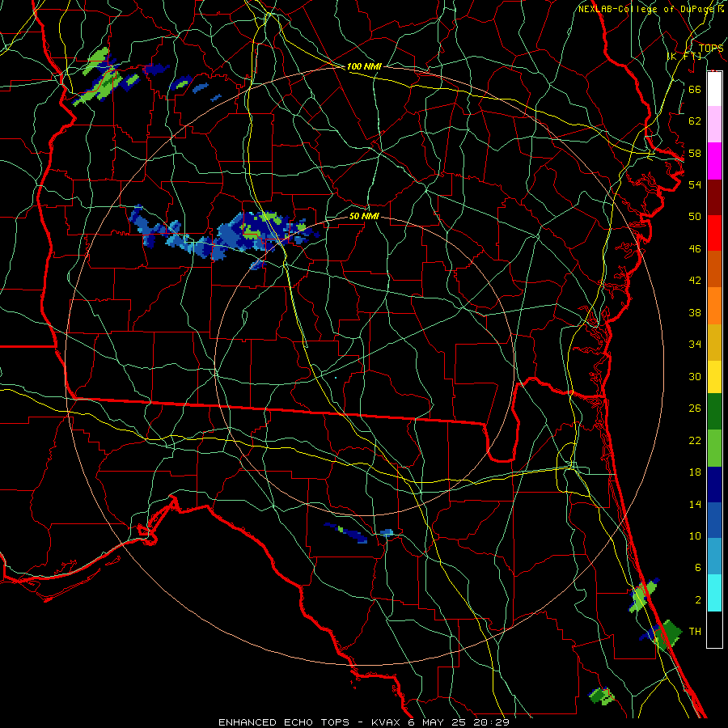This screenshot has width=728, height=728.
Task: Click the legend value "34"
Action: click(695, 344)
